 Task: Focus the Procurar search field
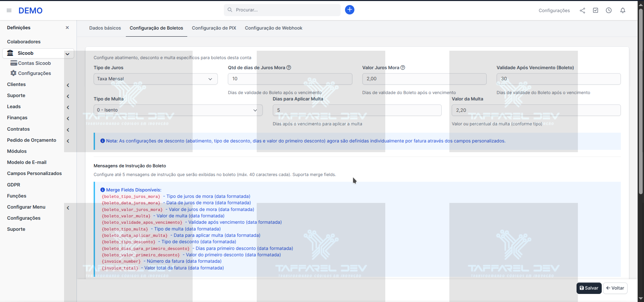click(282, 10)
